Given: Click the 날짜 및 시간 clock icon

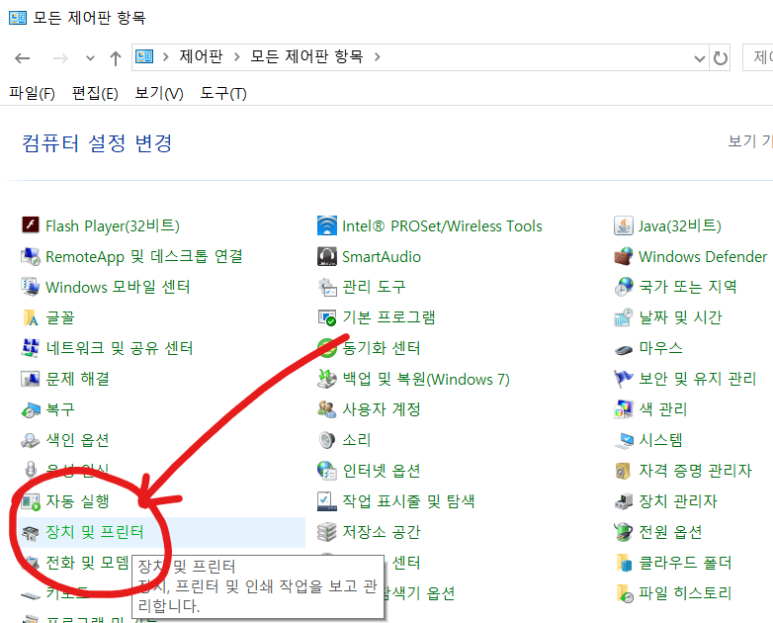Looking at the screenshot, I should (624, 317).
